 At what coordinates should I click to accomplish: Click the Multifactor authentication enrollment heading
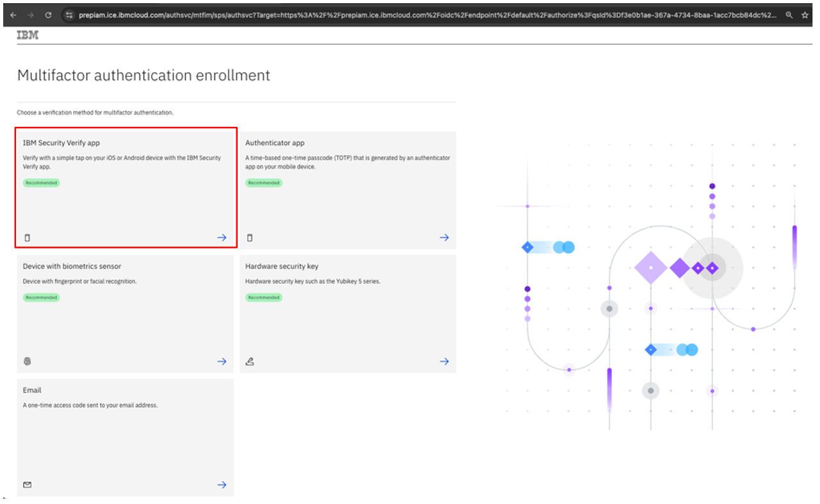click(x=143, y=76)
